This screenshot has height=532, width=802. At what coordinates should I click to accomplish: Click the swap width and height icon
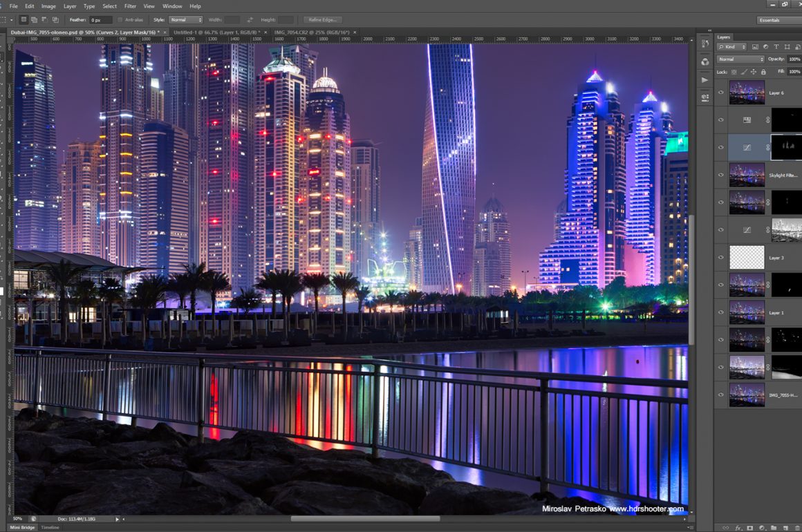point(250,20)
